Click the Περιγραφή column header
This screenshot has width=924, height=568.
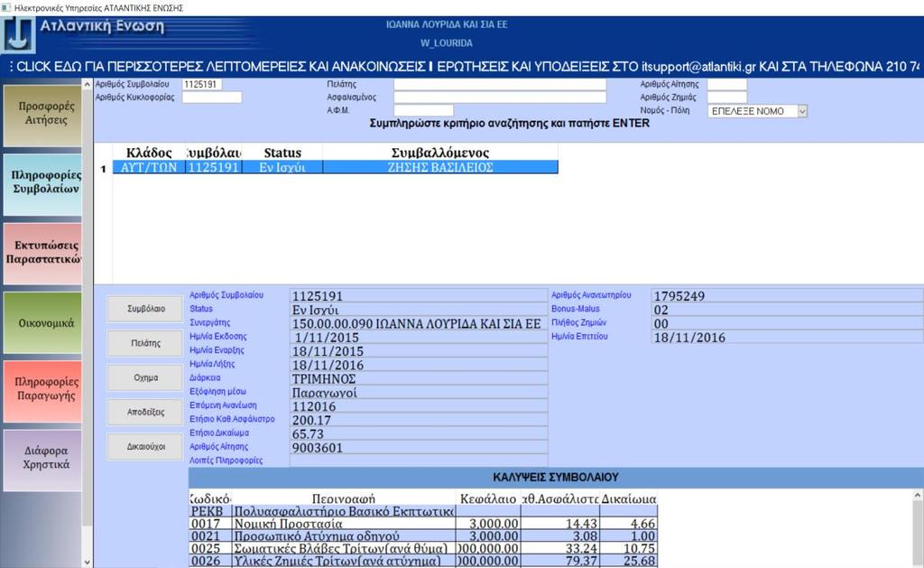[x=344, y=498]
